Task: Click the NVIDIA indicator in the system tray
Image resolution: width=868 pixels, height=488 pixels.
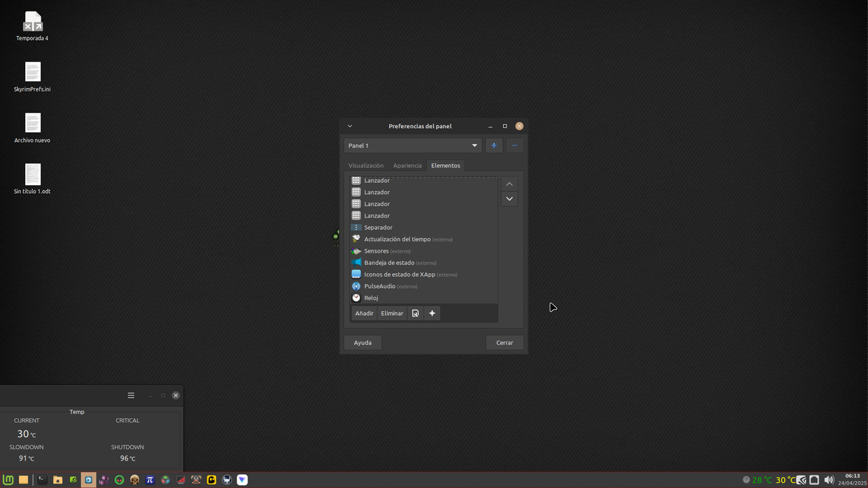Action: [801, 480]
